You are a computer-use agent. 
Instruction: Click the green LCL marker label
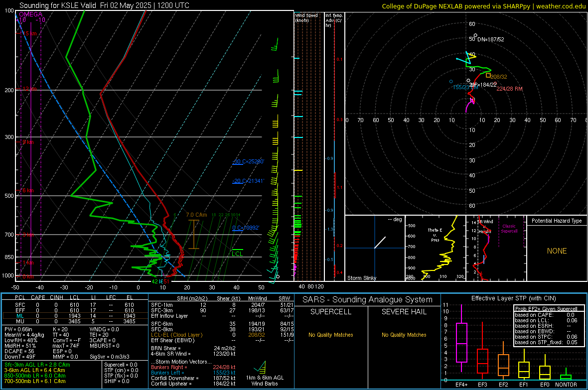pyautogui.click(x=237, y=254)
